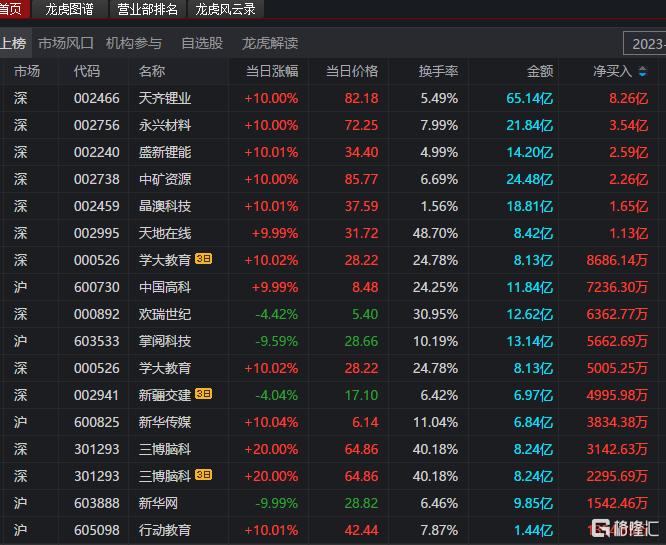Image resolution: width=666 pixels, height=545 pixels.
Task: Click the 换手率 column header
Action: 438,71
